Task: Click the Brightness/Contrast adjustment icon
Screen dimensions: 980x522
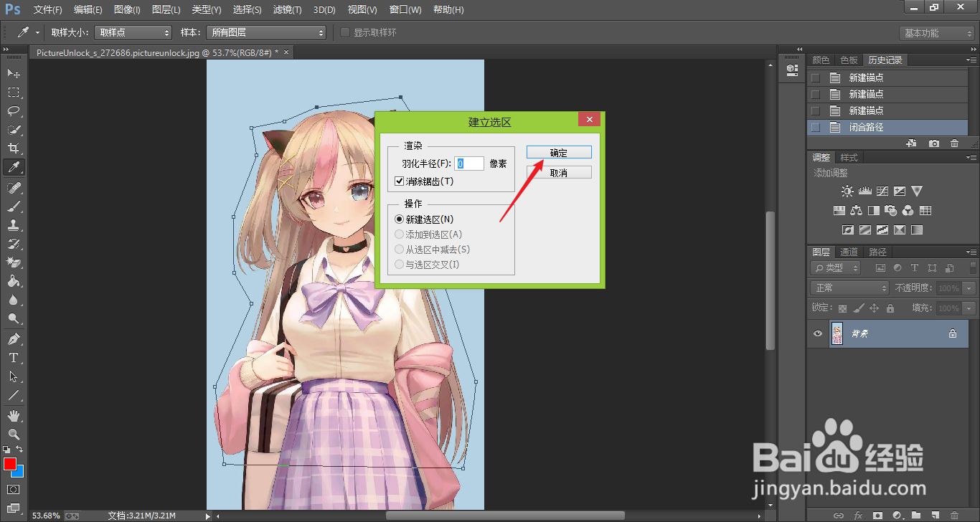Action: 848,191
